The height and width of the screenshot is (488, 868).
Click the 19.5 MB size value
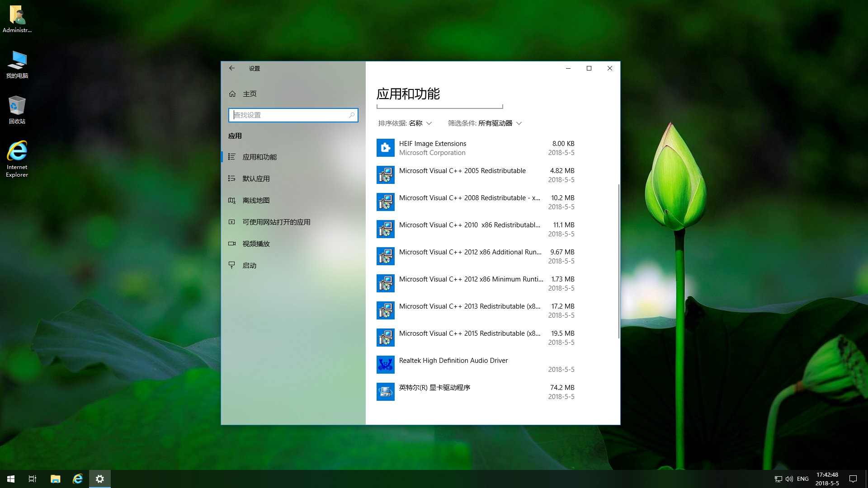(563, 333)
